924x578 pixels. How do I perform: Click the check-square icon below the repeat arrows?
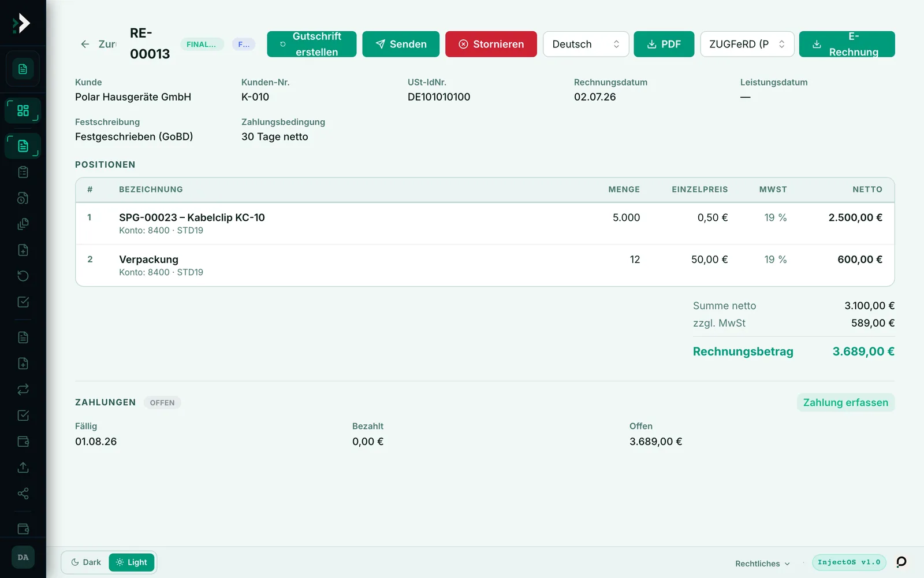[x=23, y=416]
